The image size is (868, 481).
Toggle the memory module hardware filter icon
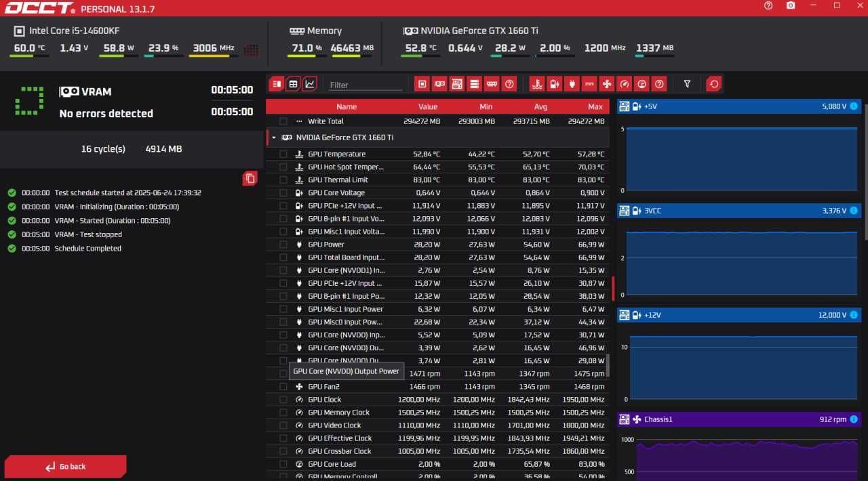tap(492, 84)
